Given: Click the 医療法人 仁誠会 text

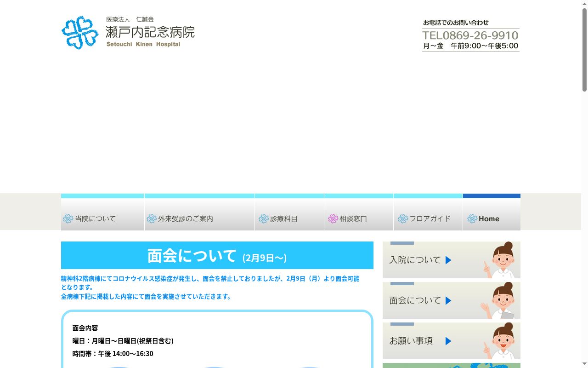Looking at the screenshot, I should point(130,19).
